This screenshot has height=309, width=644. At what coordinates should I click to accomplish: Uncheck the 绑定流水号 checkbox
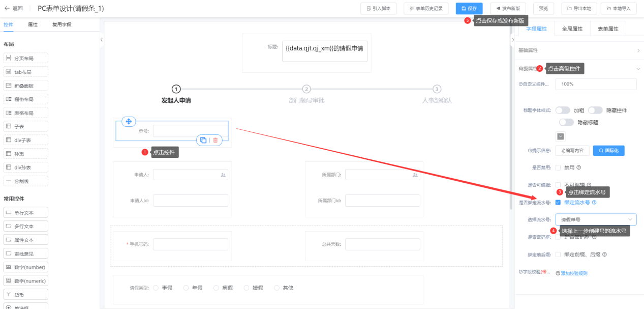558,203
